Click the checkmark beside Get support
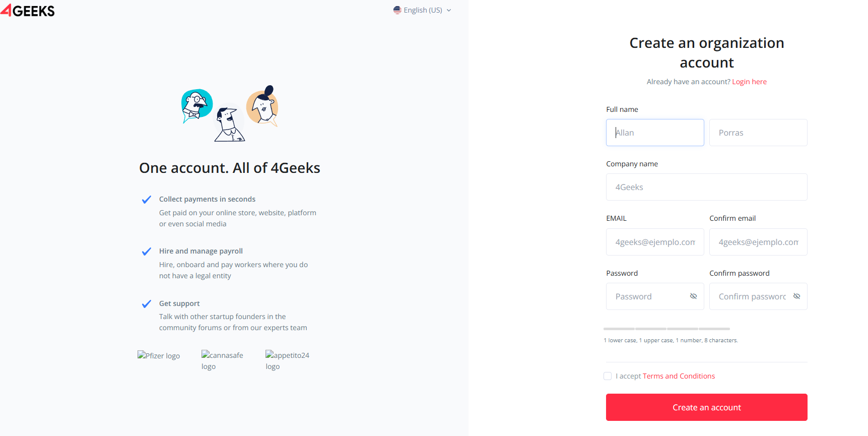Viewport: 868px width, 436px height. [146, 303]
